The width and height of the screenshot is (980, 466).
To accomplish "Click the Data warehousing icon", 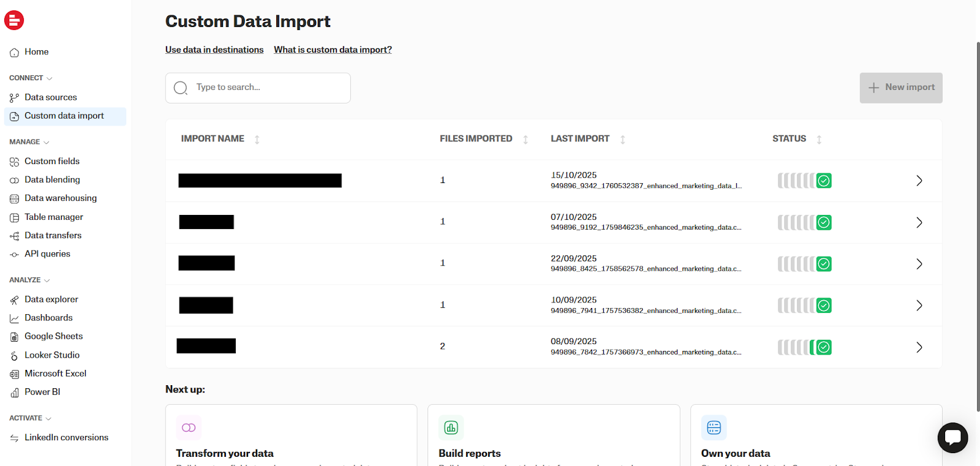I will pyautogui.click(x=14, y=198).
